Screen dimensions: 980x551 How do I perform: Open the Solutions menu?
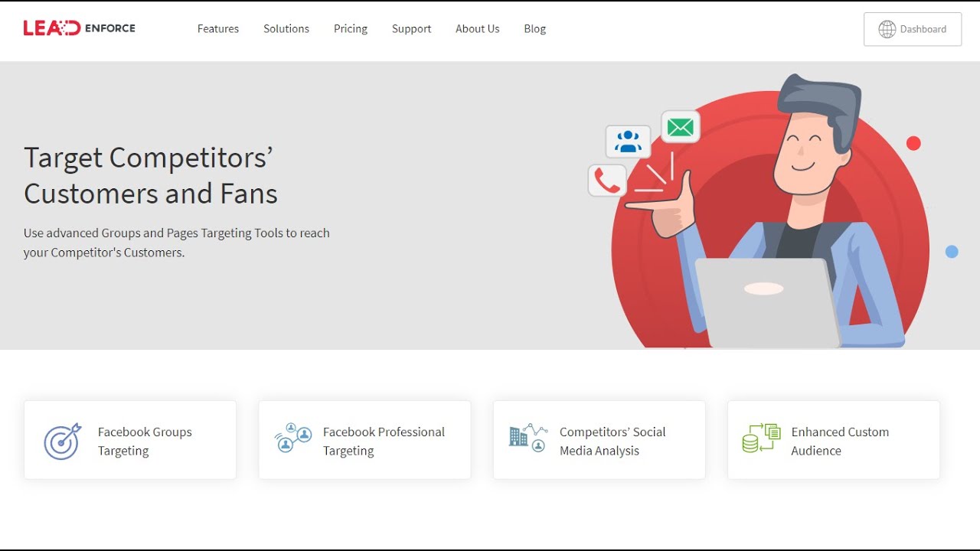coord(286,29)
